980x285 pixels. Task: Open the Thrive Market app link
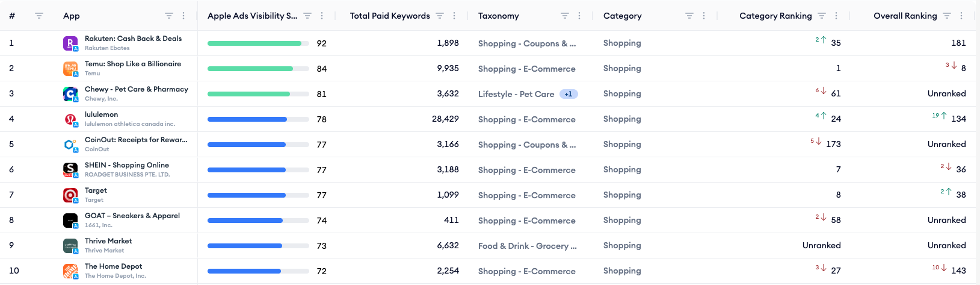point(108,241)
